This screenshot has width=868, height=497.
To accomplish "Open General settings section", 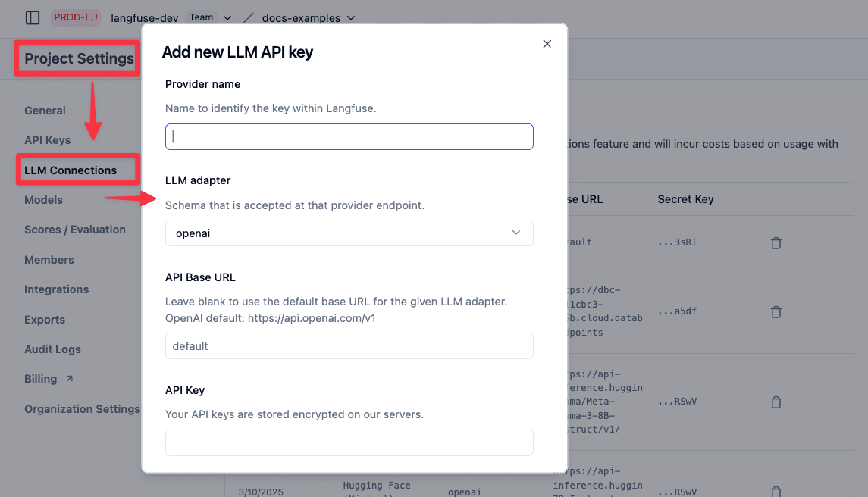I will click(45, 111).
